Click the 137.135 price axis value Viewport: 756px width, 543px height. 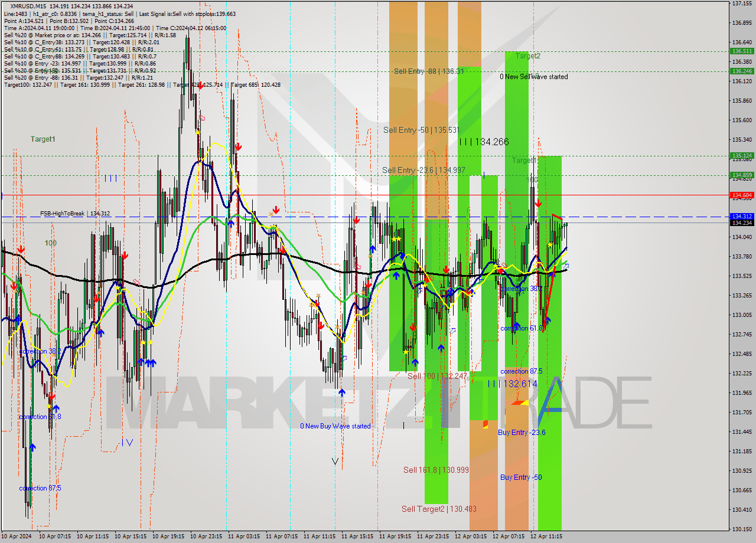(x=742, y=4)
